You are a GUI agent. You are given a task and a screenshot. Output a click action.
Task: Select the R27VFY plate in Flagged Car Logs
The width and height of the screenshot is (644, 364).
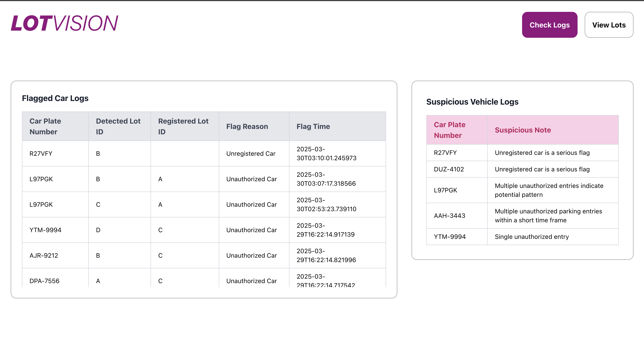coord(41,154)
